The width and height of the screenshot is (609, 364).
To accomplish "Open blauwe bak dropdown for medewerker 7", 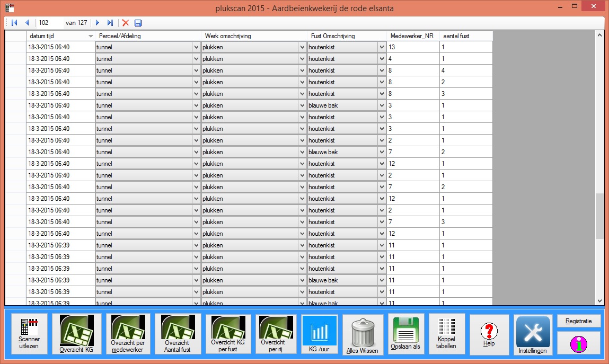I will click(382, 152).
